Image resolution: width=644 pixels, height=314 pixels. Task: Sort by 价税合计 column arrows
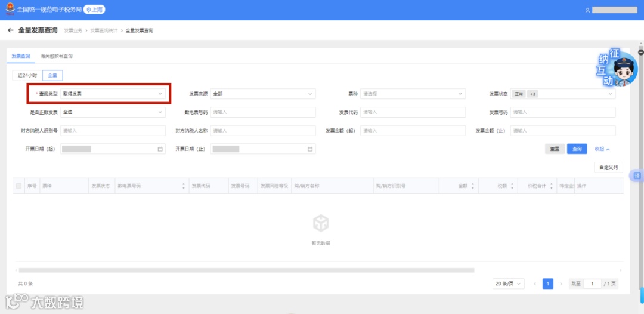coord(551,186)
